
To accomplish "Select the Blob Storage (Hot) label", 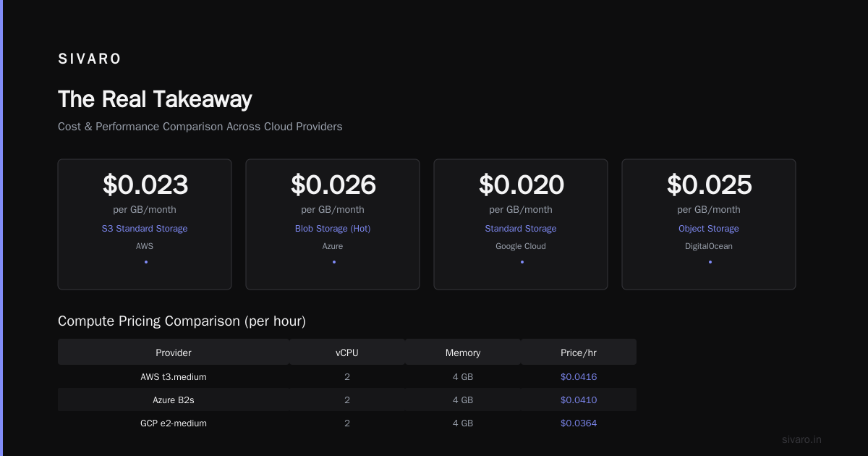I will click(x=333, y=229).
